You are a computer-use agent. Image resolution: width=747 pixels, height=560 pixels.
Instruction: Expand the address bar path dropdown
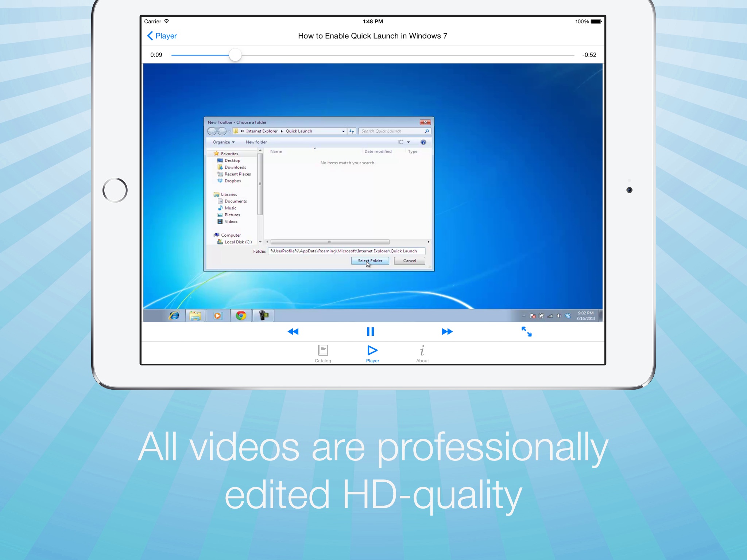(343, 131)
